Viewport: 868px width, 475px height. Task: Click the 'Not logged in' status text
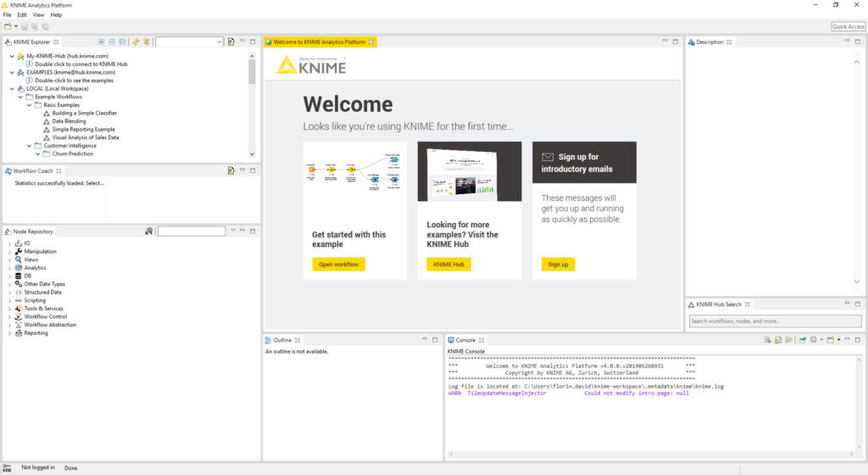coord(38,467)
